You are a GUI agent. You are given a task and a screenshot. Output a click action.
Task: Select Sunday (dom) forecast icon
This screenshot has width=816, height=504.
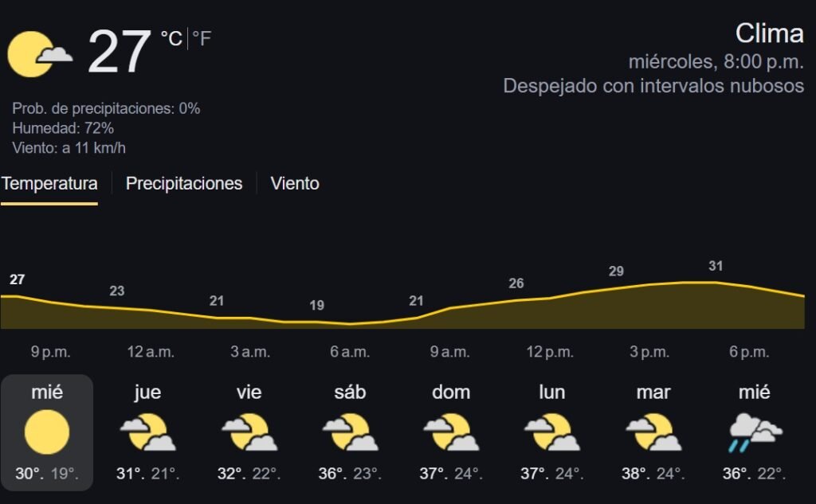[451, 432]
